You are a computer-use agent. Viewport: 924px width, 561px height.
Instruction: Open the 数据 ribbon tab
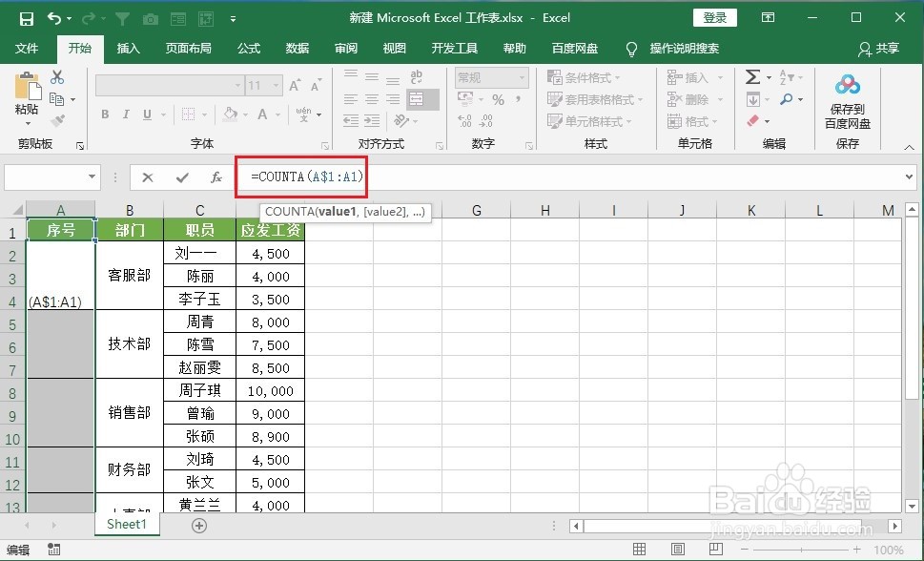297,48
